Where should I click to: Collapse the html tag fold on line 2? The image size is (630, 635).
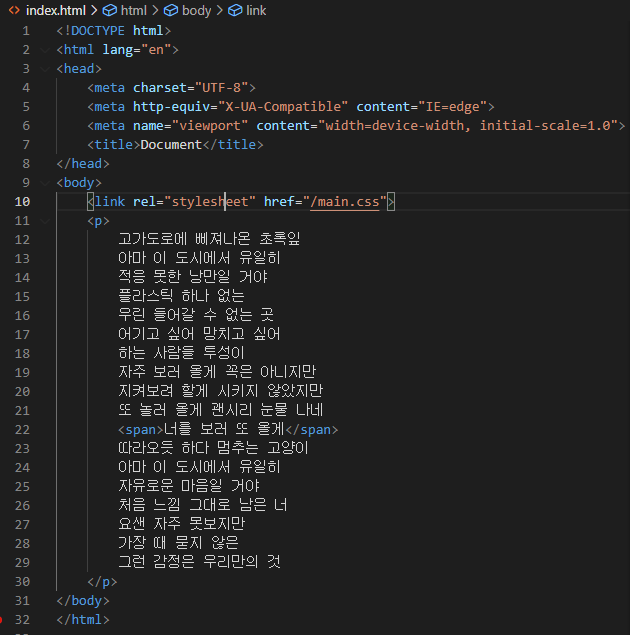click(x=45, y=50)
